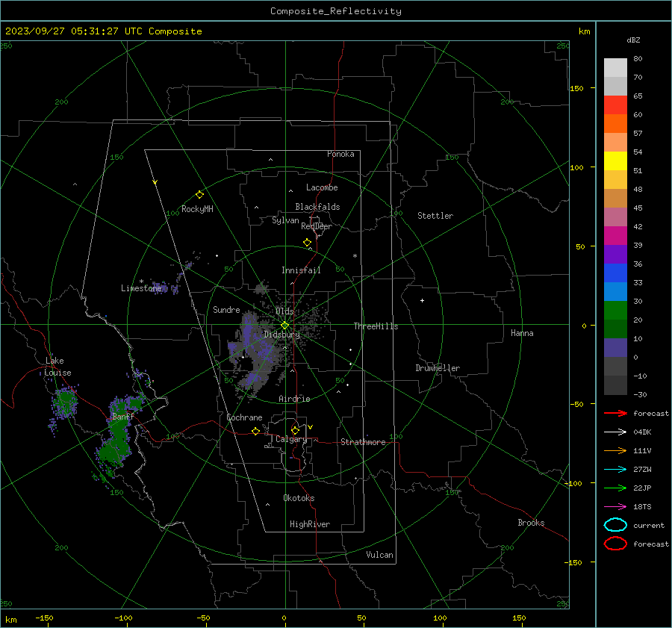This screenshot has height=628, width=672.
Task: Select the Lake Louise label
Action: pos(57,367)
